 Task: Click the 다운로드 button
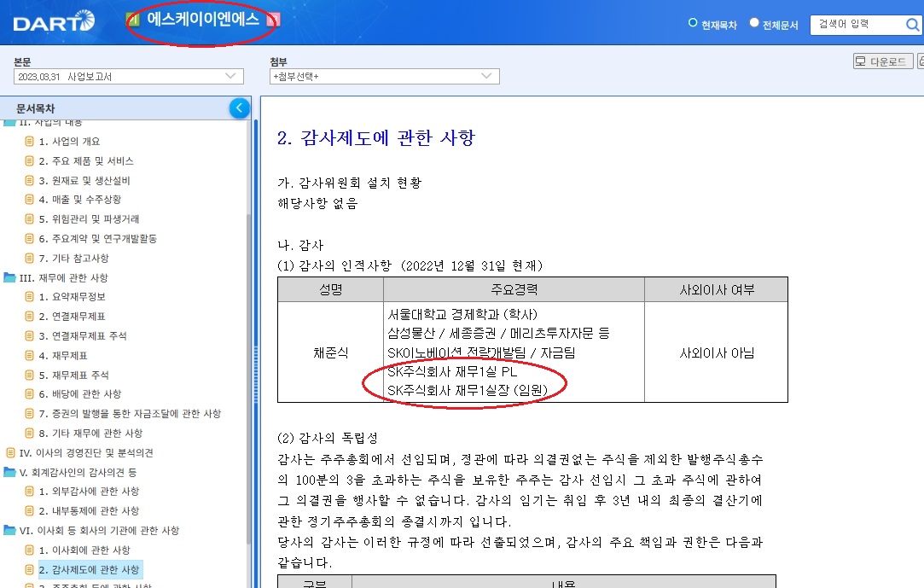(x=882, y=61)
